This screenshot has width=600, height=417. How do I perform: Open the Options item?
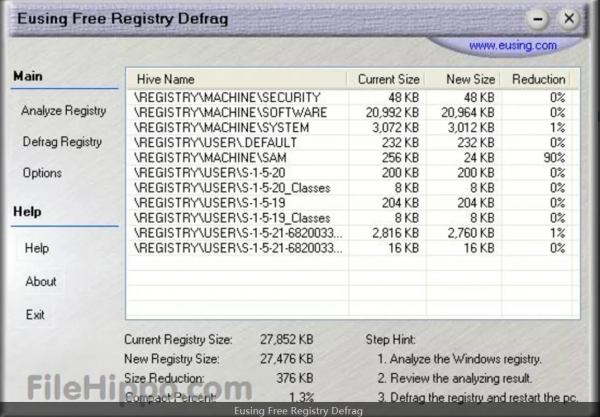pos(42,173)
